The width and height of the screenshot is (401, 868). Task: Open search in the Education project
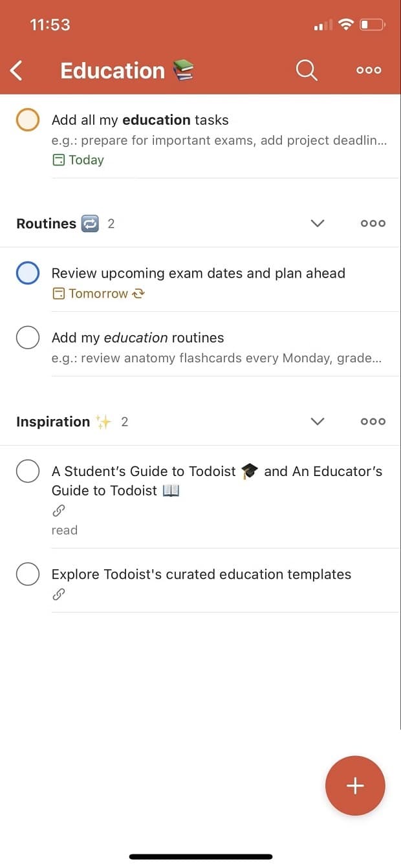pyautogui.click(x=307, y=70)
